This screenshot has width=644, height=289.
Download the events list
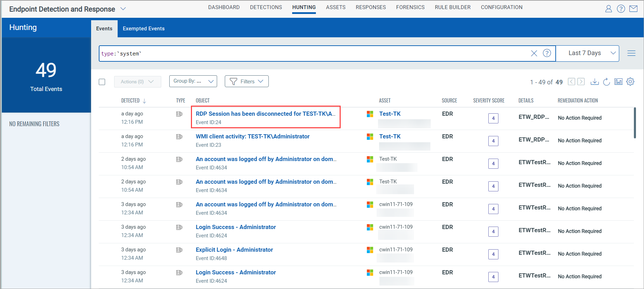(594, 82)
